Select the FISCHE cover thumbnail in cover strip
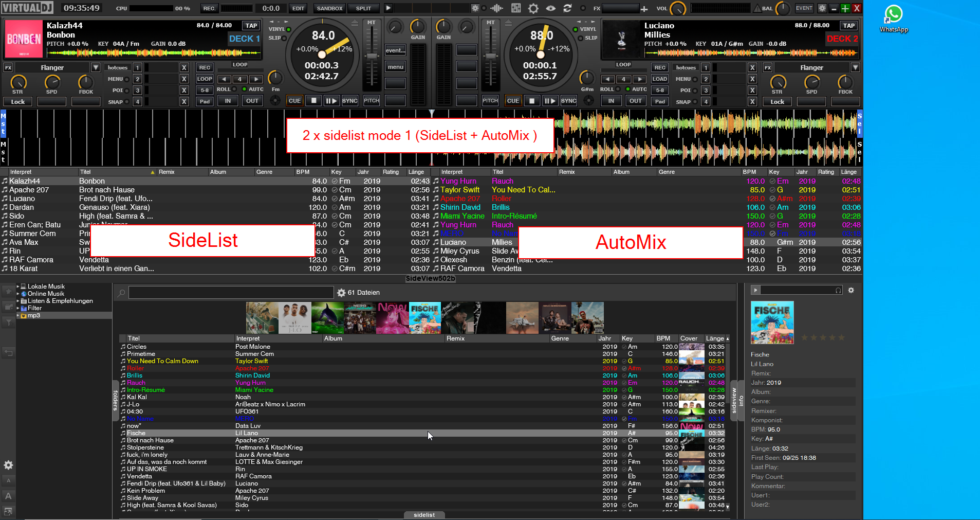 [424, 317]
